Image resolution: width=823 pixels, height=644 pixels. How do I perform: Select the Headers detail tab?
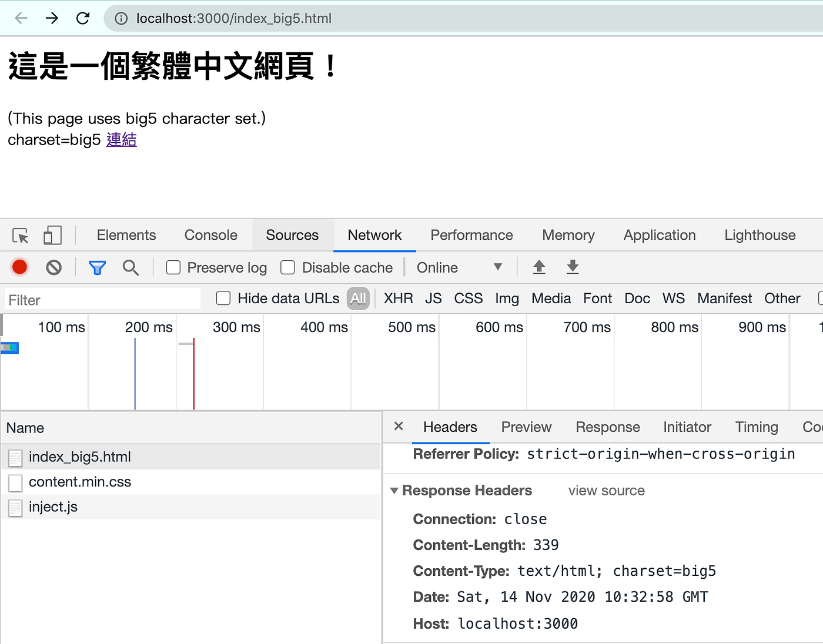[450, 427]
